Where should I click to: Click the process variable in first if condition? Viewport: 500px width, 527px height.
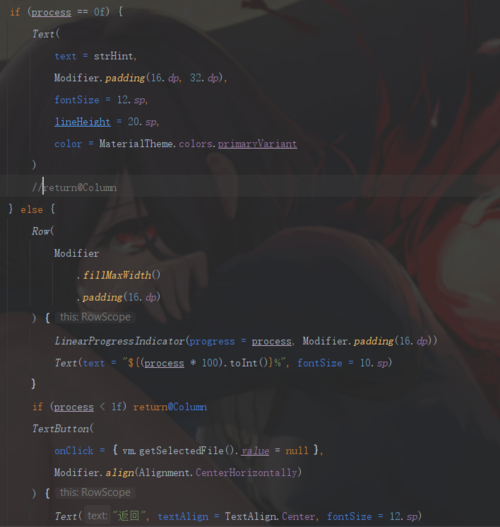click(x=51, y=12)
